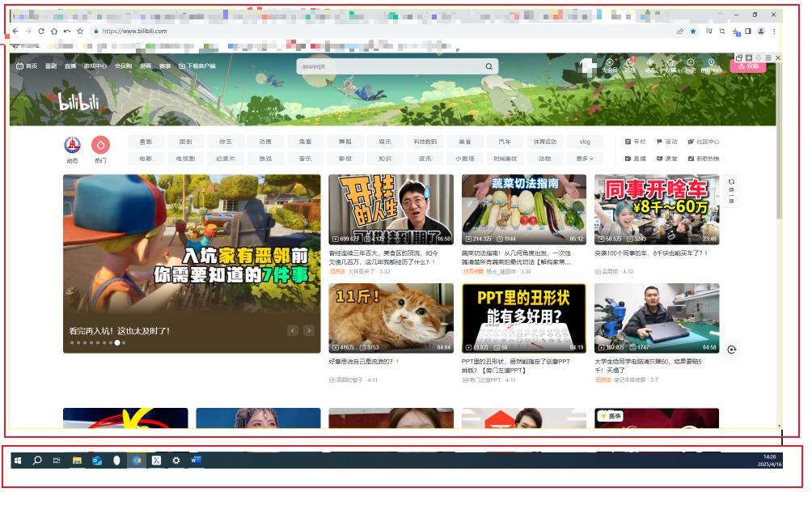Open 会员购 in the top navigation
The height and width of the screenshot is (505, 812).
[123, 66]
